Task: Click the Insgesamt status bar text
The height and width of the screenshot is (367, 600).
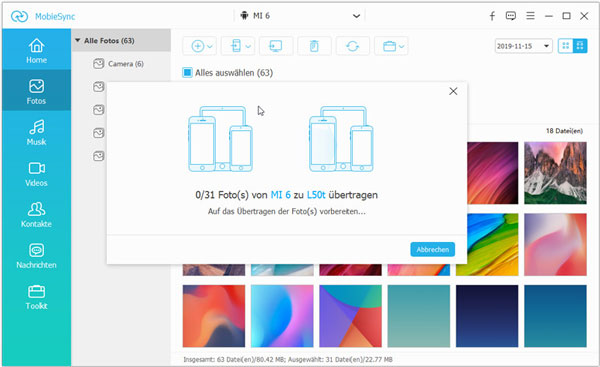Action: (288, 359)
